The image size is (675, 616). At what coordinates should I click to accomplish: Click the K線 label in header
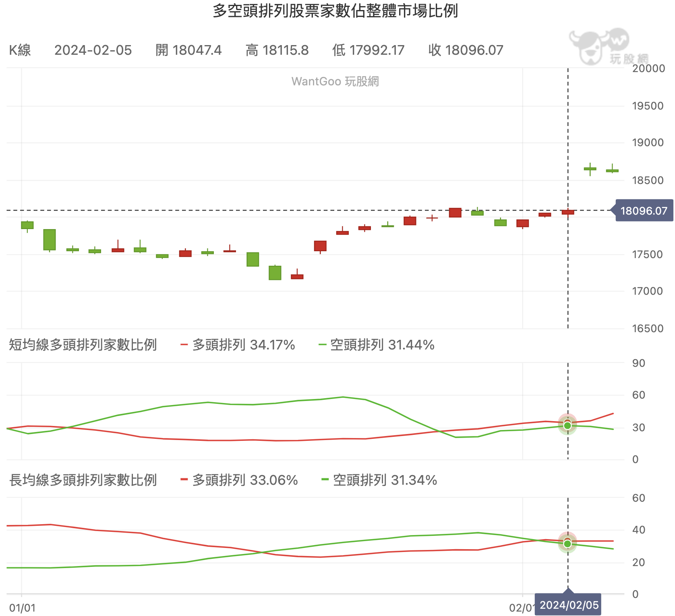pos(20,50)
